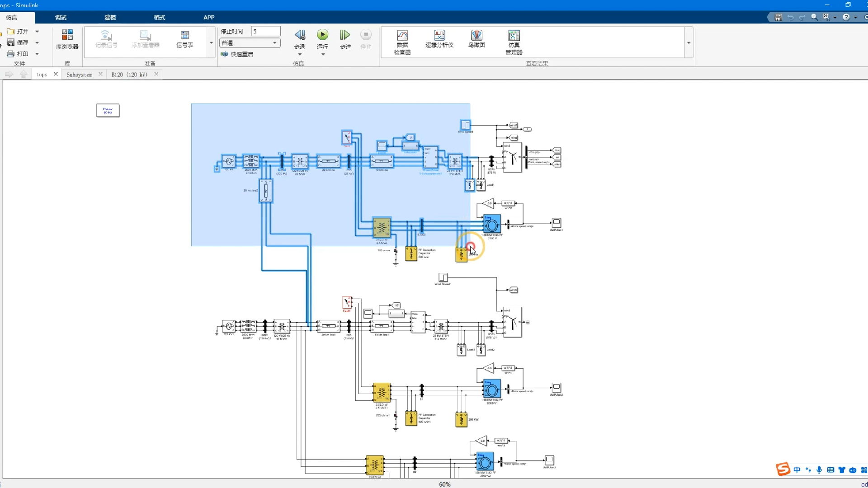The width and height of the screenshot is (868, 488).
Task: Open the Signal Table (信号表)
Action: click(x=184, y=39)
